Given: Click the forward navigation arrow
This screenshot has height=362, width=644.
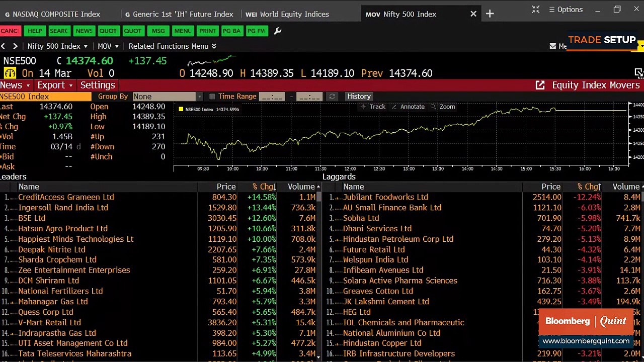Looking at the screenshot, I should click(x=15, y=46).
